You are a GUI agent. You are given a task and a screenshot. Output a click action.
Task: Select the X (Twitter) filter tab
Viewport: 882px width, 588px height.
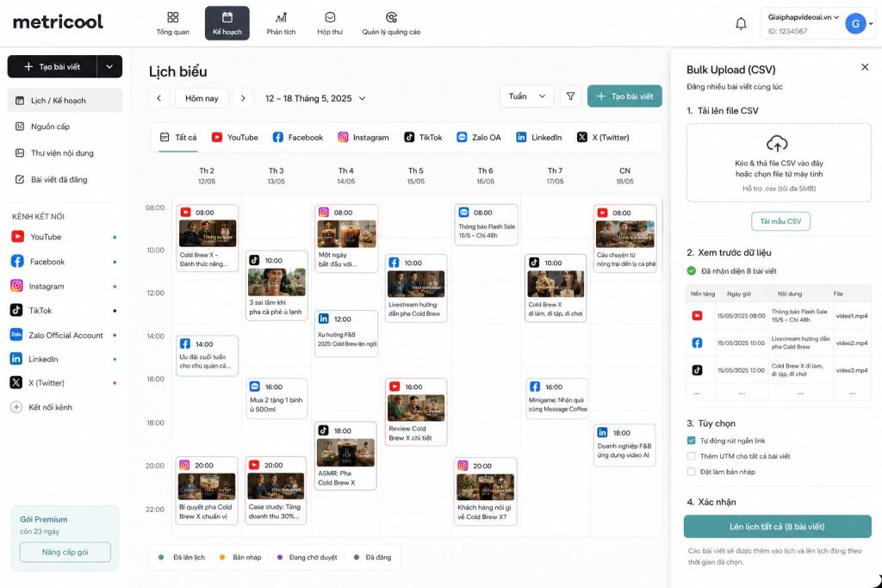(603, 137)
